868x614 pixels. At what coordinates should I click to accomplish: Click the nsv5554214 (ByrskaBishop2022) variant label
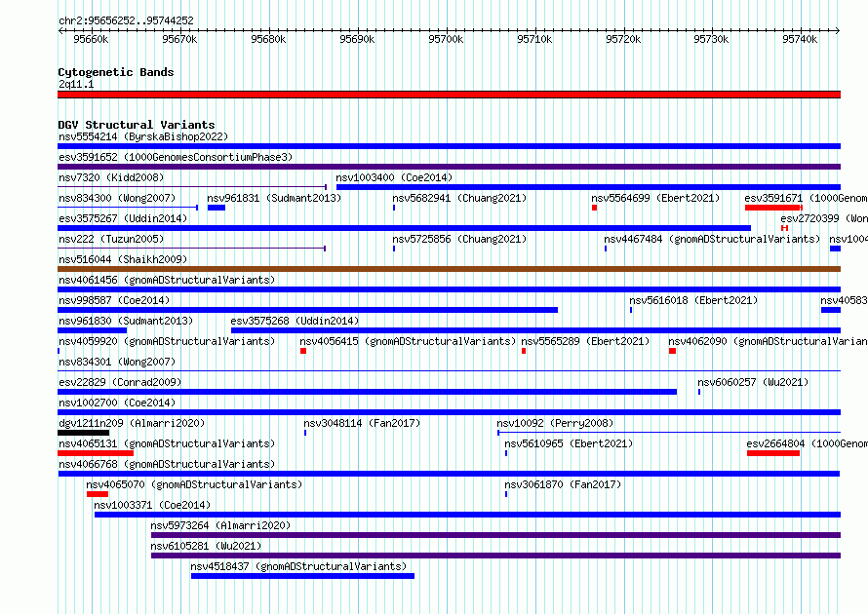point(143,136)
